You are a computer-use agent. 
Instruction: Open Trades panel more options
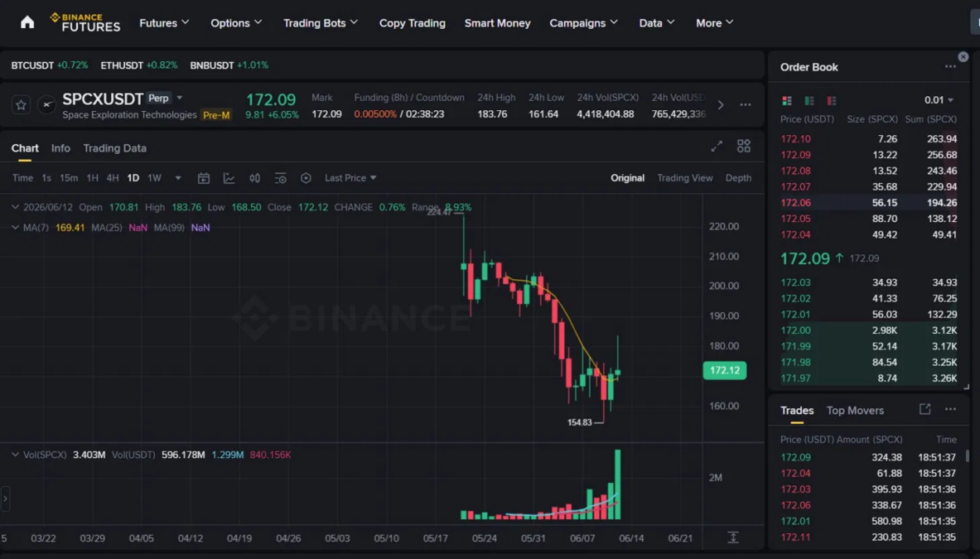point(950,409)
